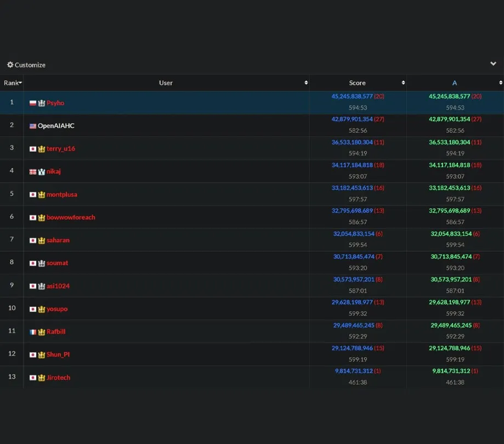This screenshot has height=444, width=504.
Task: Open the problem A column header link
Action: (x=454, y=83)
